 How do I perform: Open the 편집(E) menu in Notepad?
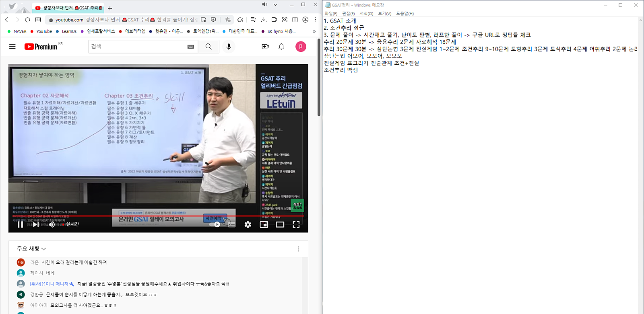[x=348, y=14]
